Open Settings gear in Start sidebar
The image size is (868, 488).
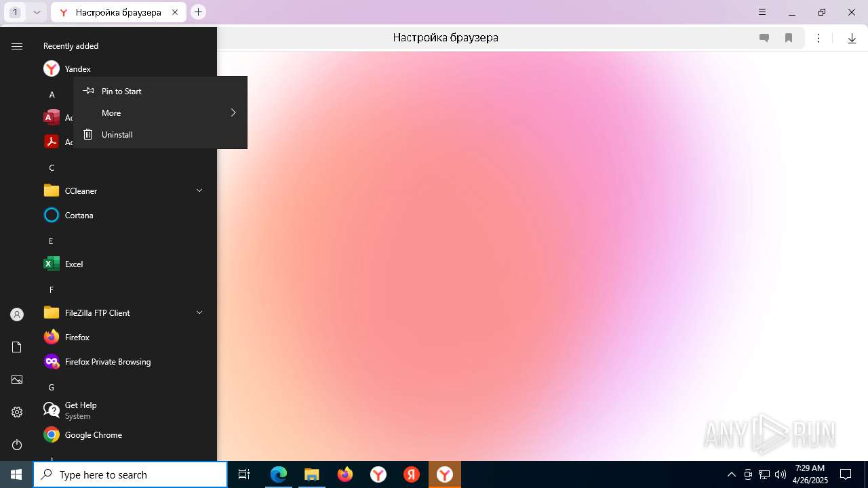tap(17, 412)
